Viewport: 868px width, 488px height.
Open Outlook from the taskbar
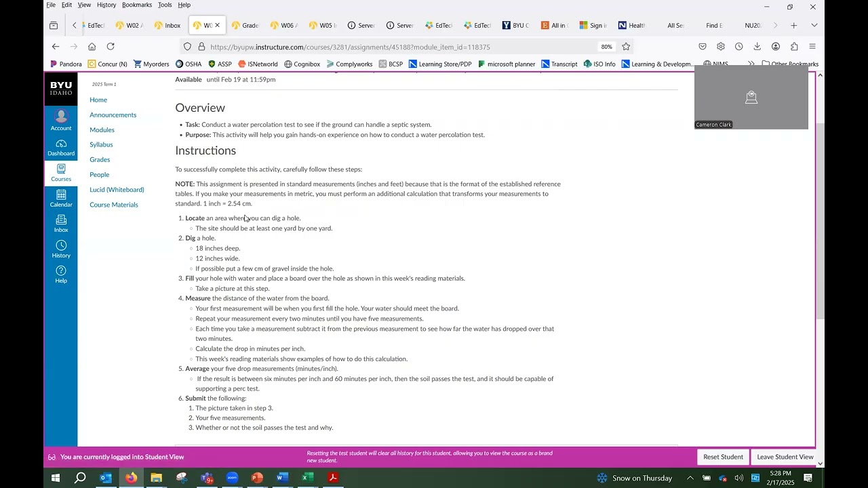click(x=106, y=478)
